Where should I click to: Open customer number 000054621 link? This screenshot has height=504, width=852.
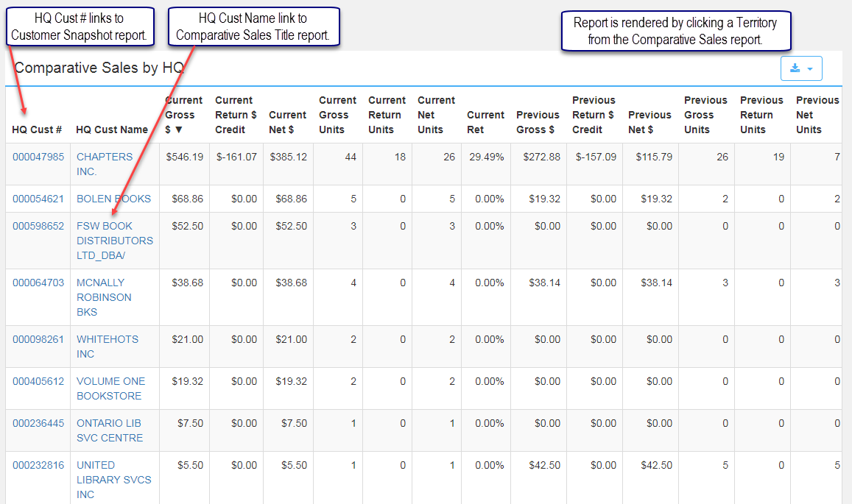[x=38, y=199]
